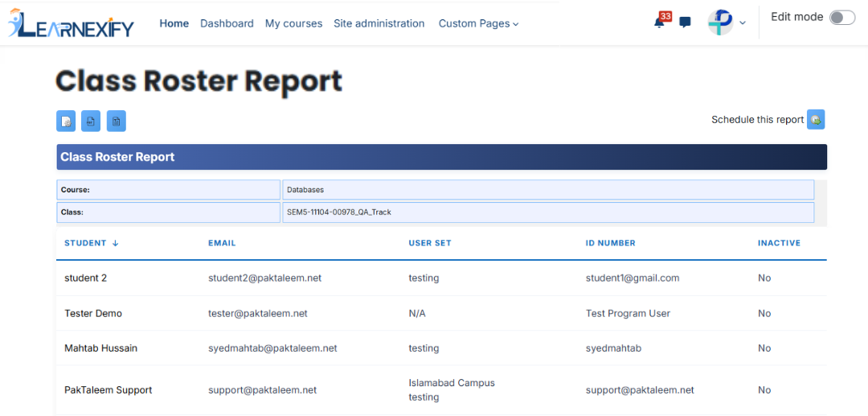This screenshot has height=416, width=868.
Task: Open the messages chat icon
Action: (686, 23)
